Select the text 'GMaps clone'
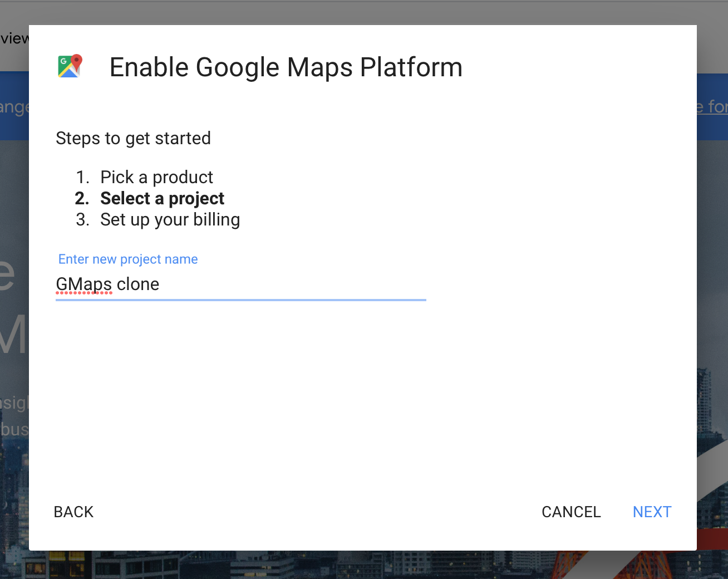Viewport: 728px width, 579px height. coord(107,284)
